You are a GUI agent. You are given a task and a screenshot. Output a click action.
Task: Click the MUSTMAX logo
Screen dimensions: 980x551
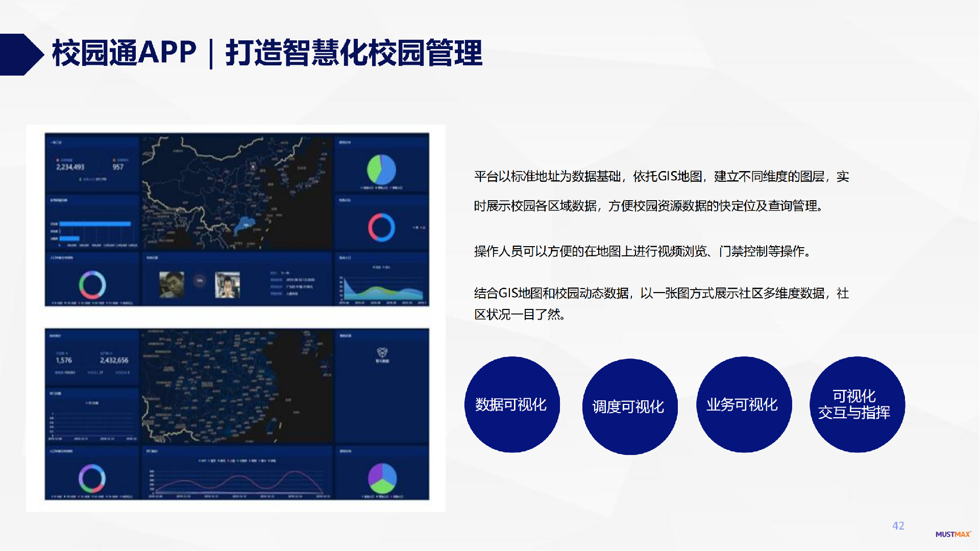click(x=952, y=534)
